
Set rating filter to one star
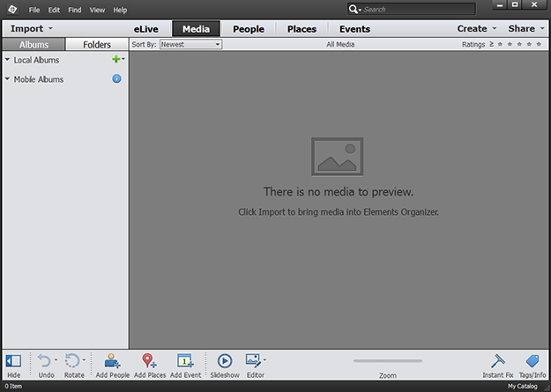click(x=500, y=44)
